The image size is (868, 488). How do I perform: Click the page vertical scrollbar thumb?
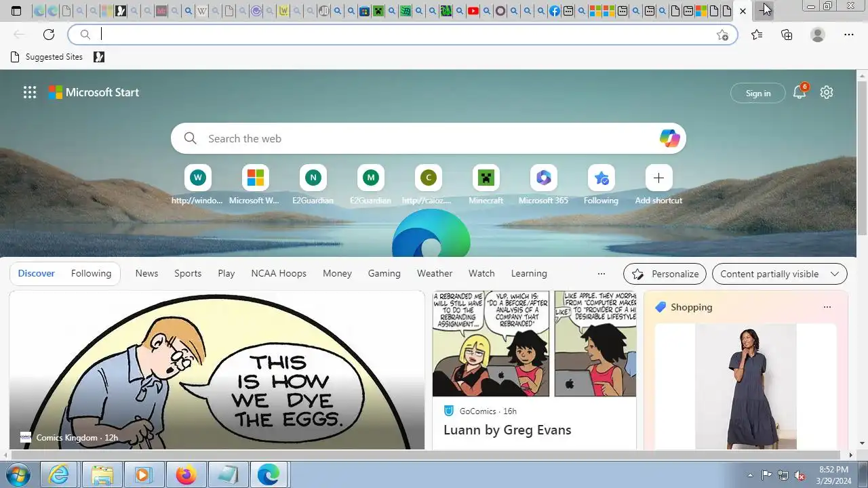pos(862,160)
